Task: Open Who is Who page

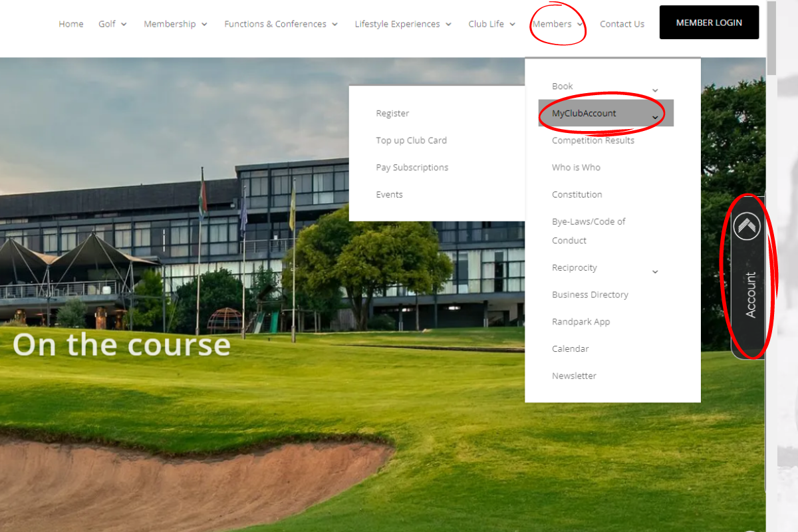Action: tap(576, 168)
